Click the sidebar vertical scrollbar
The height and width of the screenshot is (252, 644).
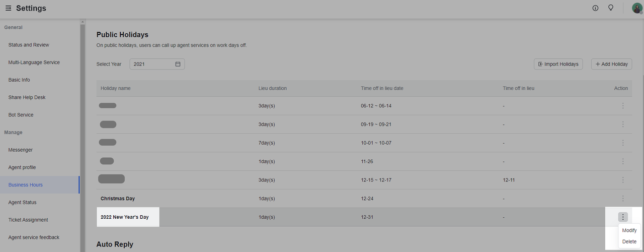pos(83,135)
